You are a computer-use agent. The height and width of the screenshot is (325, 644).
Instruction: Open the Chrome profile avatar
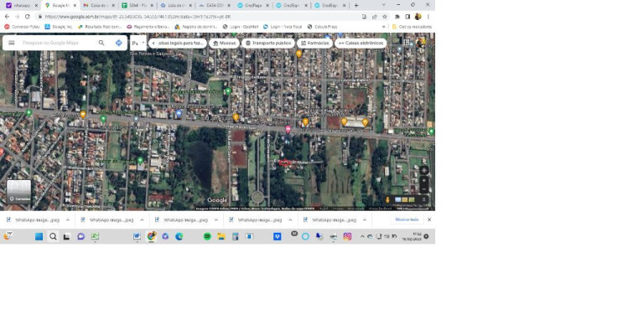(x=418, y=17)
